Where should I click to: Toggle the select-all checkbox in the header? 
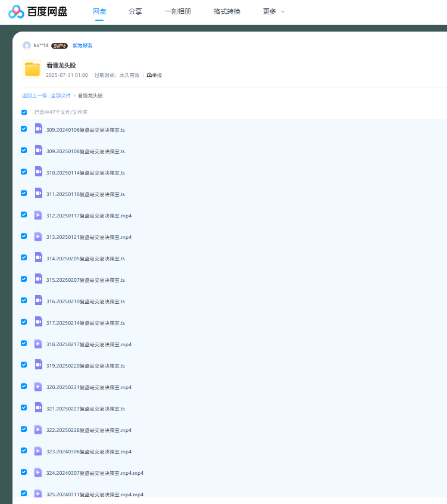pyautogui.click(x=24, y=112)
